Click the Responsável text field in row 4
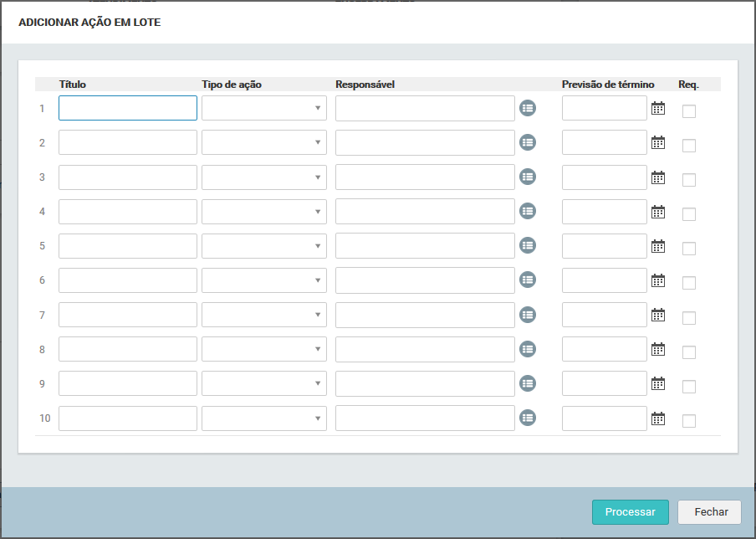The image size is (756, 539). tap(425, 212)
